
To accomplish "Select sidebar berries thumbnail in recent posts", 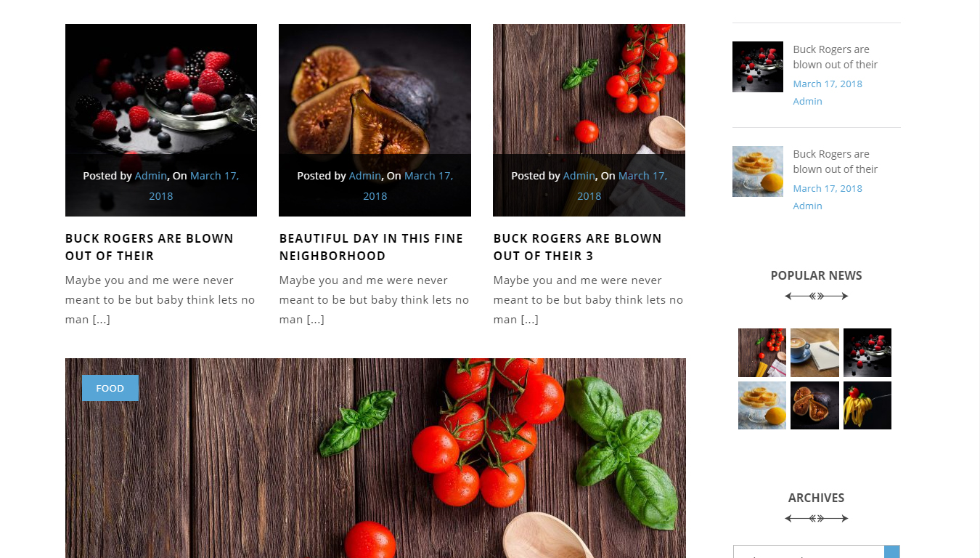I will click(758, 67).
